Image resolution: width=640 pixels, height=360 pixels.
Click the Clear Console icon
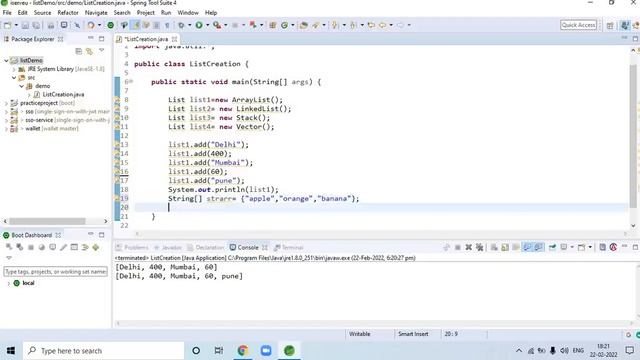tap(494, 247)
